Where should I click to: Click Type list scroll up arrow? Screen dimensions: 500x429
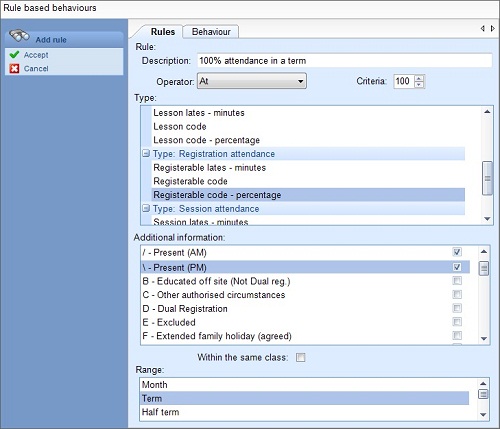click(x=487, y=112)
